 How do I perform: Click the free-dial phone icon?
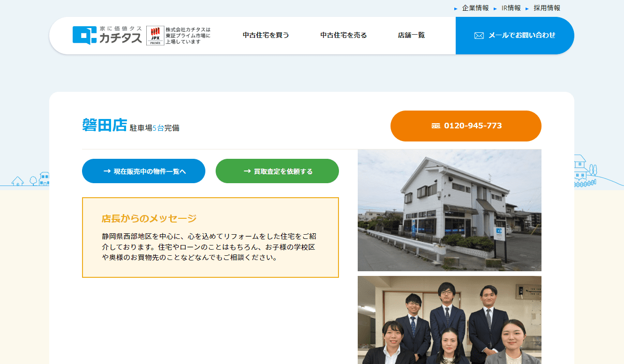pyautogui.click(x=436, y=126)
